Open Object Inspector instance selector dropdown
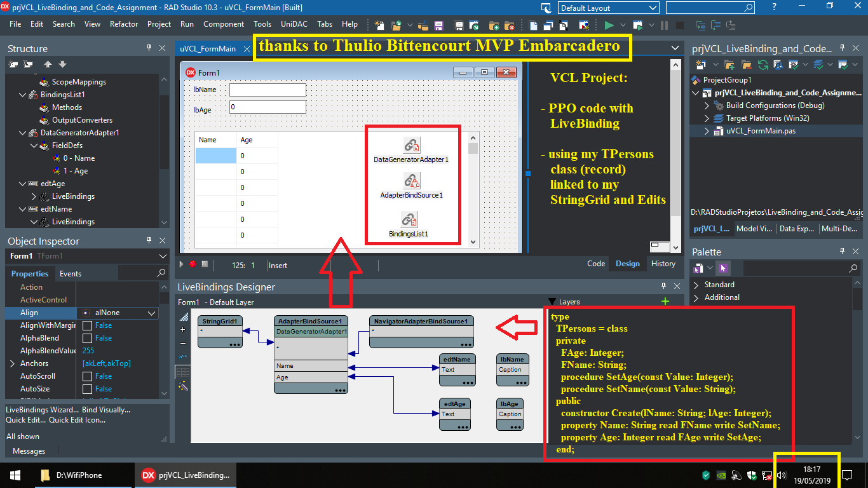868x488 pixels. (163, 256)
